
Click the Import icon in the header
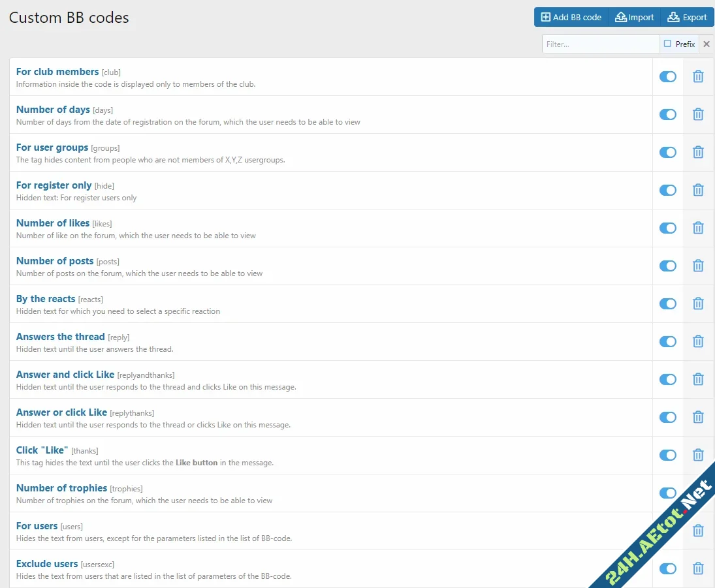click(x=633, y=17)
